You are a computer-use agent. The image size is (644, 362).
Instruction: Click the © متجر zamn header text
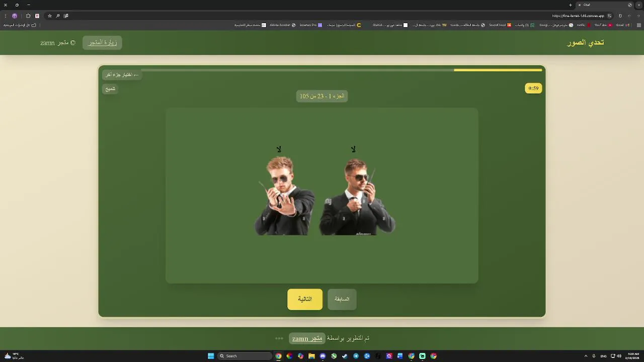pyautogui.click(x=58, y=43)
